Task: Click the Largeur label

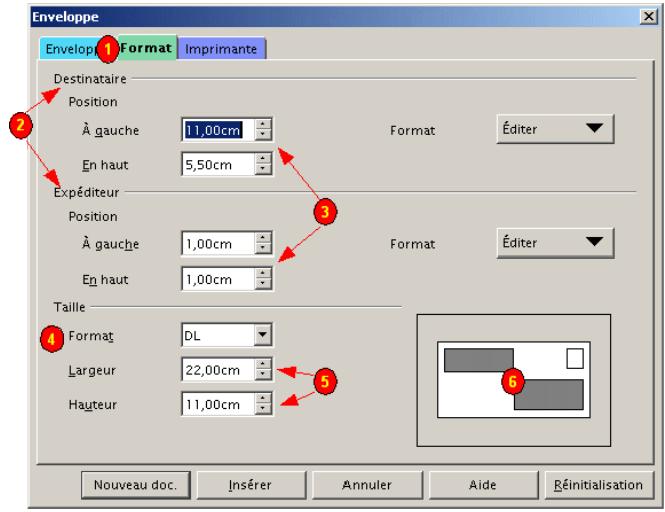Action: pyautogui.click(x=92, y=370)
